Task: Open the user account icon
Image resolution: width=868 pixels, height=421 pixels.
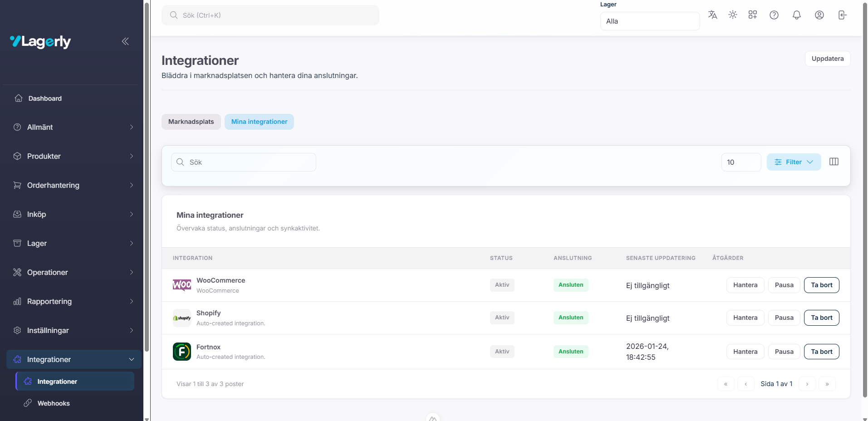Action: [x=819, y=15]
